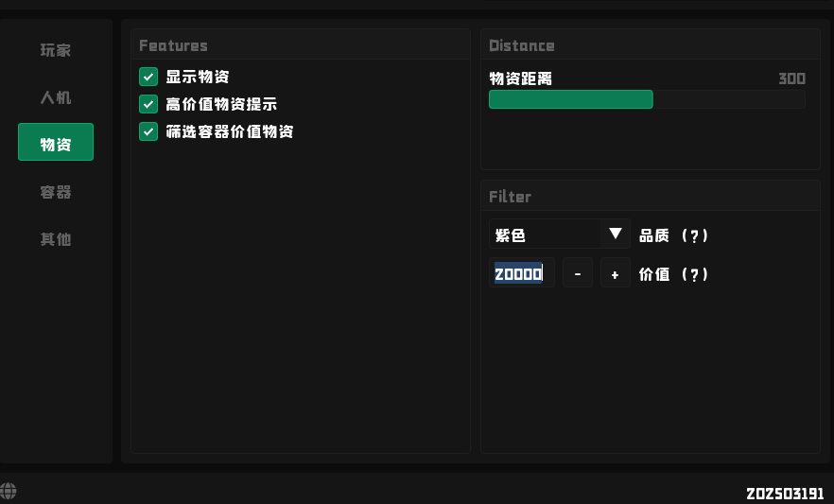
Task: Go to the 容器 tab
Action: (56, 192)
